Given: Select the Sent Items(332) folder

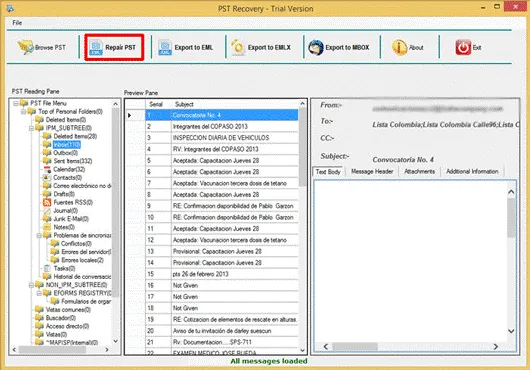Looking at the screenshot, I should (x=73, y=161).
